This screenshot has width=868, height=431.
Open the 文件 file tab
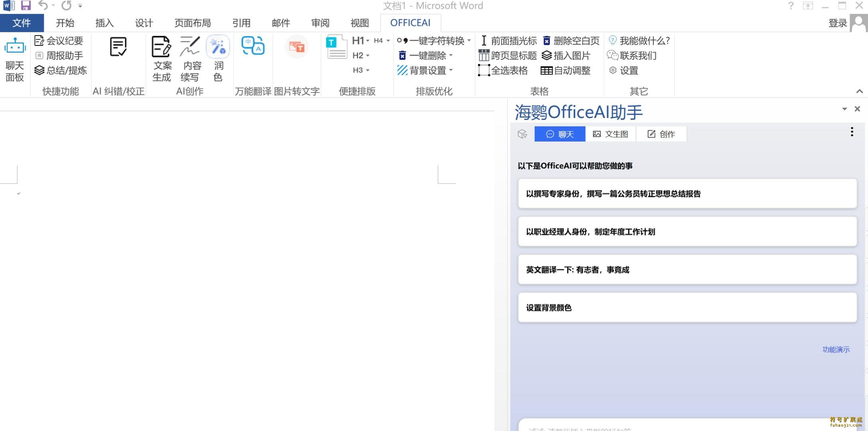pos(22,23)
